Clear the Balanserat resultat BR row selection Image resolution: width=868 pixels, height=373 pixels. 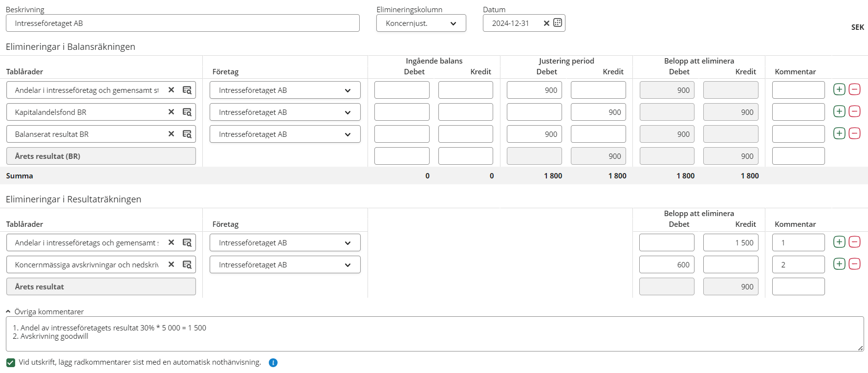coord(171,134)
